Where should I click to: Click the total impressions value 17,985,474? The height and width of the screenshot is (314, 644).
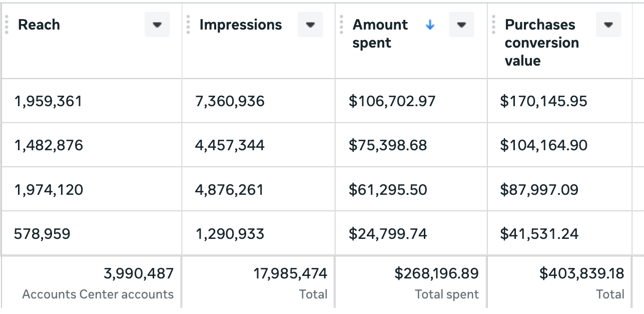tap(290, 273)
